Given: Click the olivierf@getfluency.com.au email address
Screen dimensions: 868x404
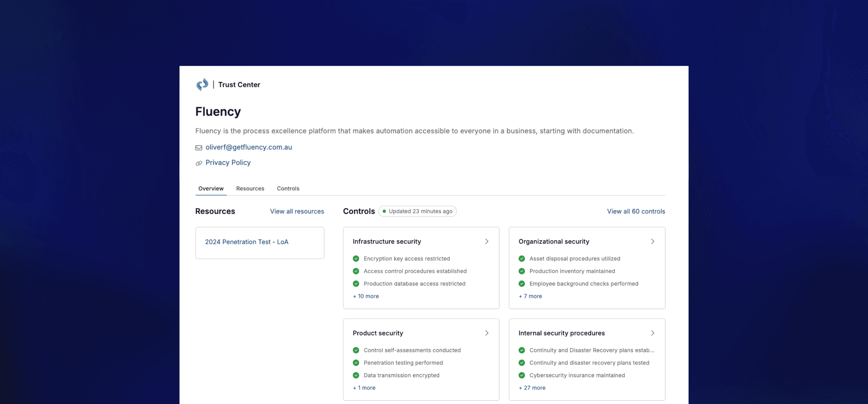Looking at the screenshot, I should pyautogui.click(x=249, y=147).
